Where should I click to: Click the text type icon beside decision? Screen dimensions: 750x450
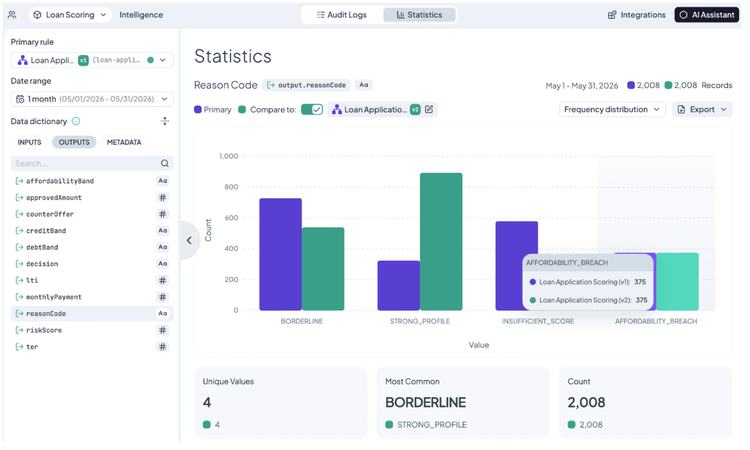(163, 264)
